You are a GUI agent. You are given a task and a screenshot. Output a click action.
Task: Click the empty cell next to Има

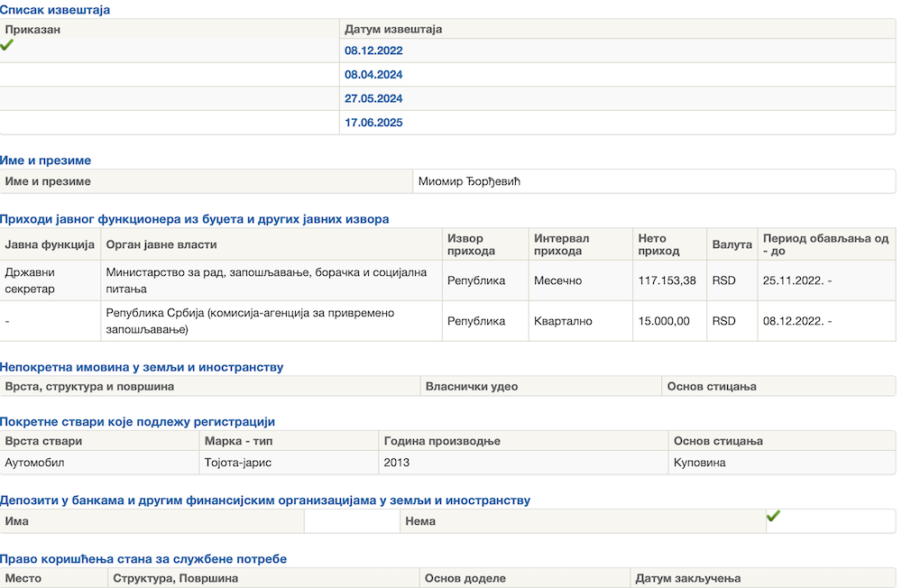click(x=352, y=521)
